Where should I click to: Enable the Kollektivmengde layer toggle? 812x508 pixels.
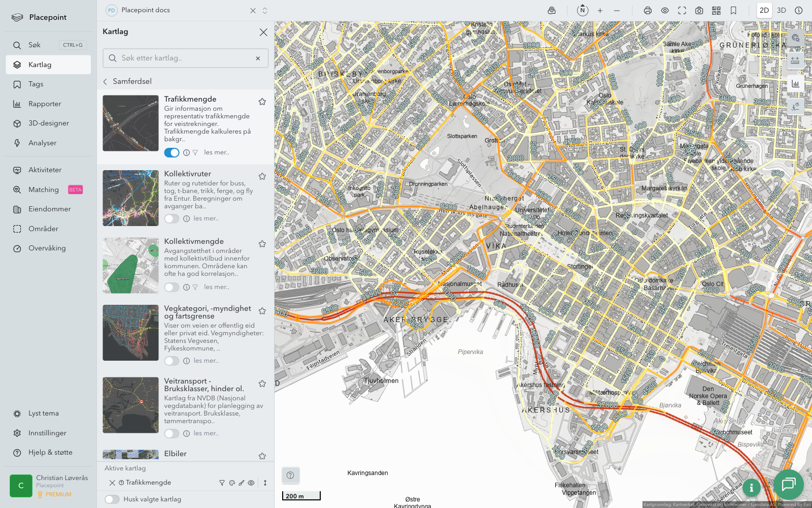point(172,288)
